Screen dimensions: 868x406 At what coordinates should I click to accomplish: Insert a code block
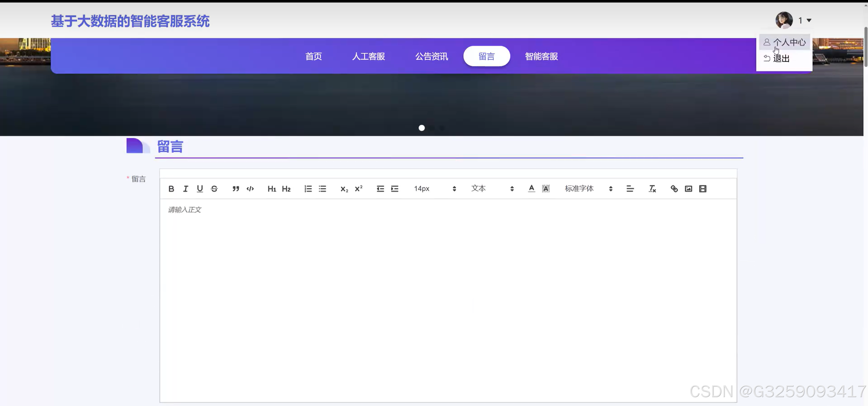[250, 189]
